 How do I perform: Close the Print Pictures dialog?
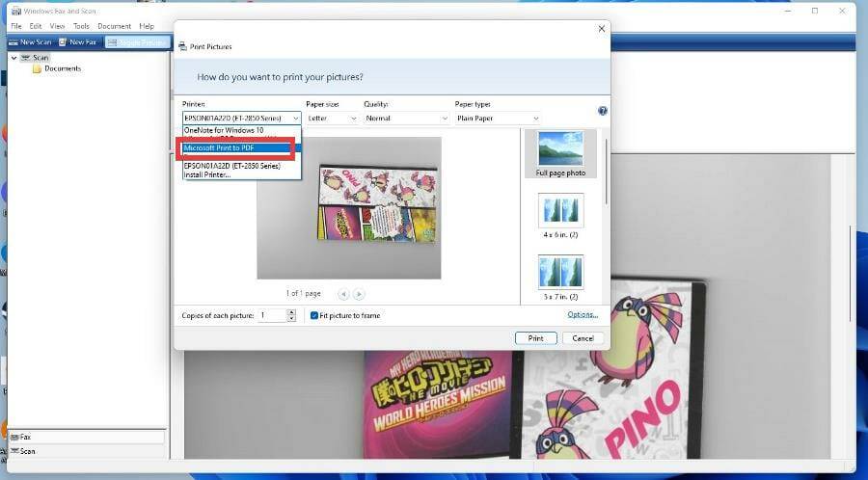click(x=602, y=29)
